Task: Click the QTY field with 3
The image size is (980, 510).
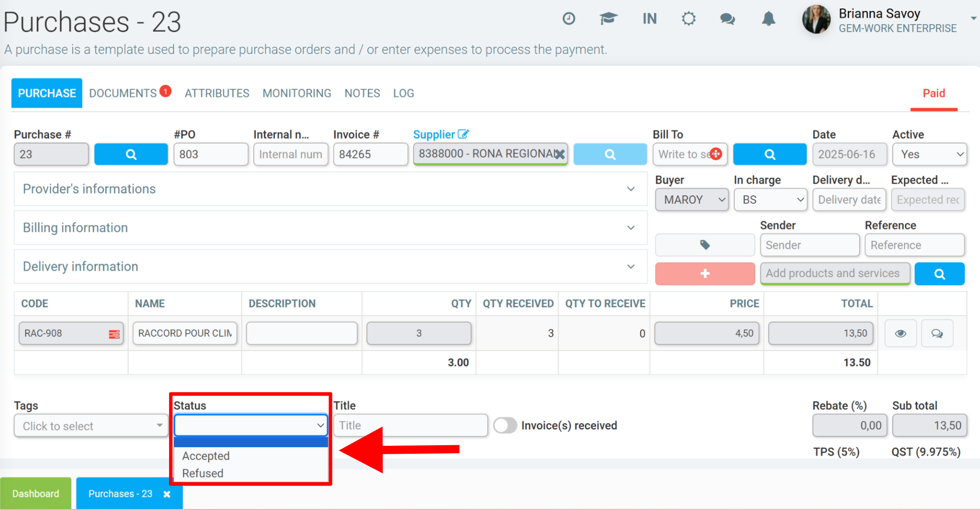Action: pos(419,333)
